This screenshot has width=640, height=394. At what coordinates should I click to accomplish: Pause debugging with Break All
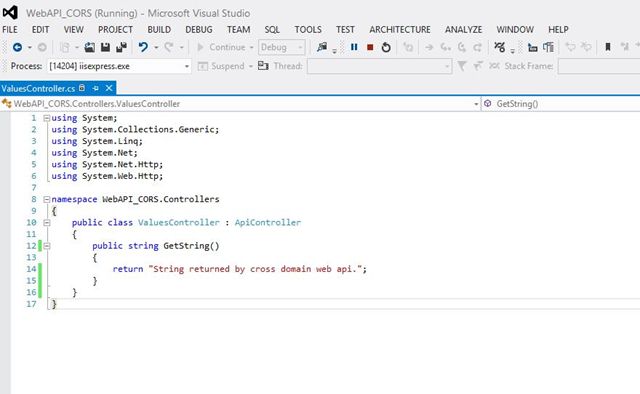point(354,47)
